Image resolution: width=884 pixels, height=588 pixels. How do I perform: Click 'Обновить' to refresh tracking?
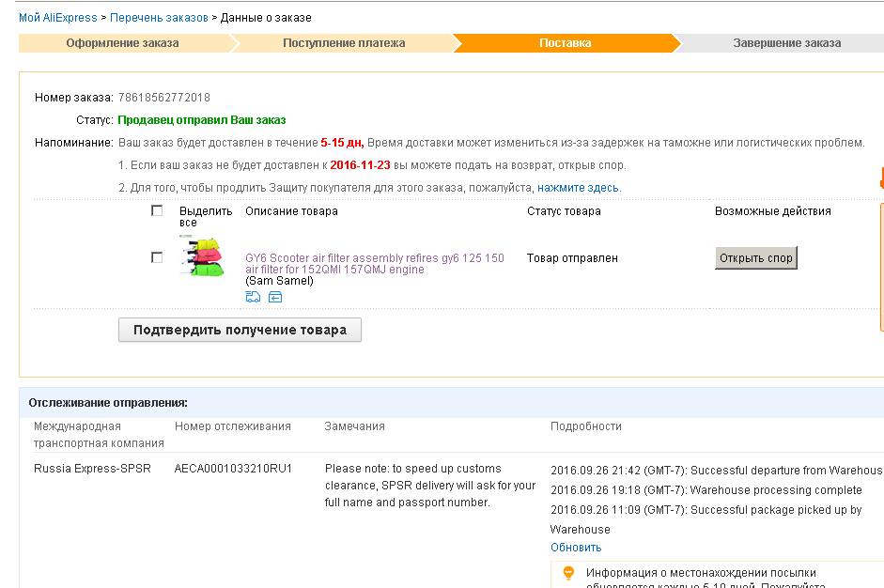point(576,548)
